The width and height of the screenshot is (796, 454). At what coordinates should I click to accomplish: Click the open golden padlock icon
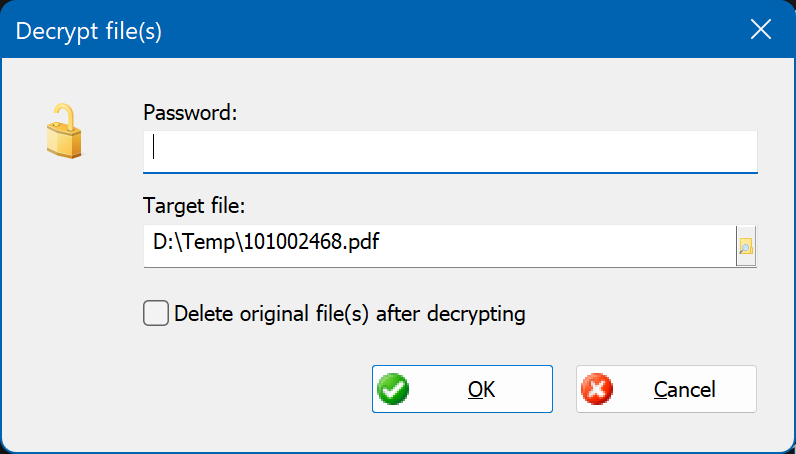pyautogui.click(x=64, y=131)
